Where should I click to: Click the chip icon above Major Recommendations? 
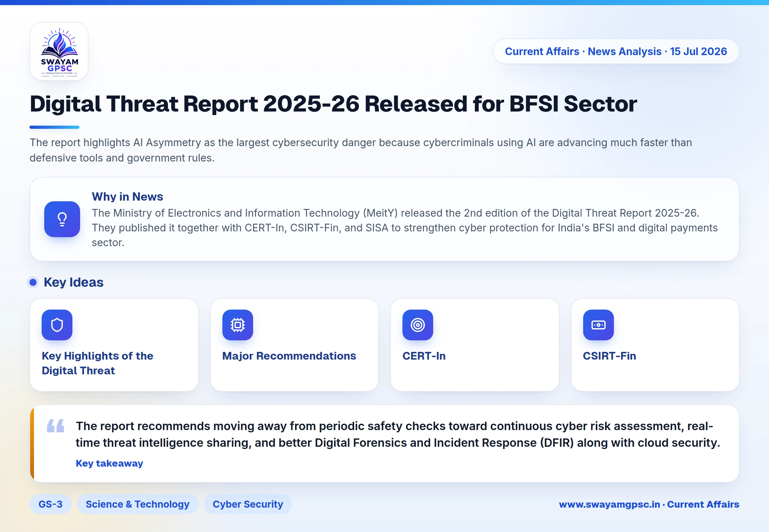237,325
